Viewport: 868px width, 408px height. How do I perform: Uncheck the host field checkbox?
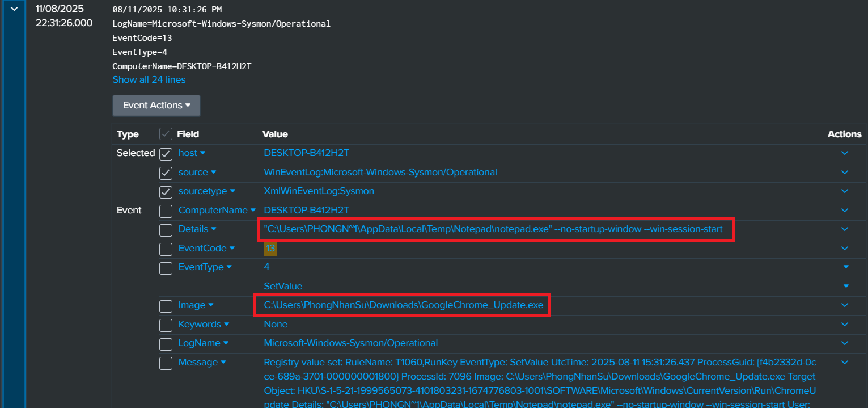[166, 154]
